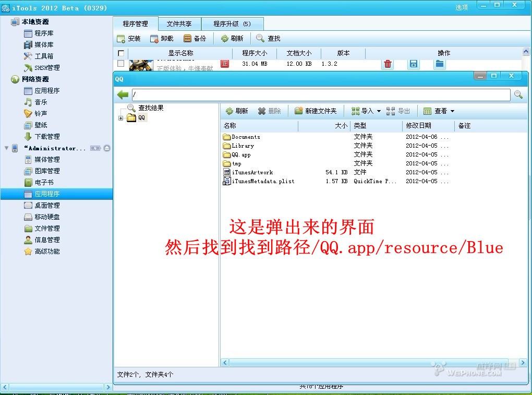Image resolution: width=532 pixels, height=395 pixels.
Task: Open 媒体库 in sidebar
Action: (39, 45)
